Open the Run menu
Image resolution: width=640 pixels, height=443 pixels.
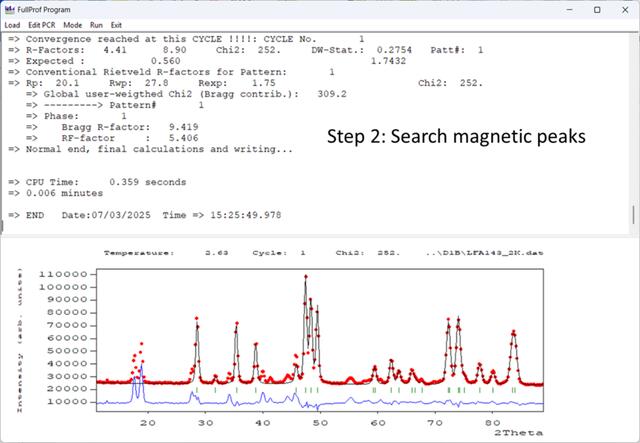(96, 25)
